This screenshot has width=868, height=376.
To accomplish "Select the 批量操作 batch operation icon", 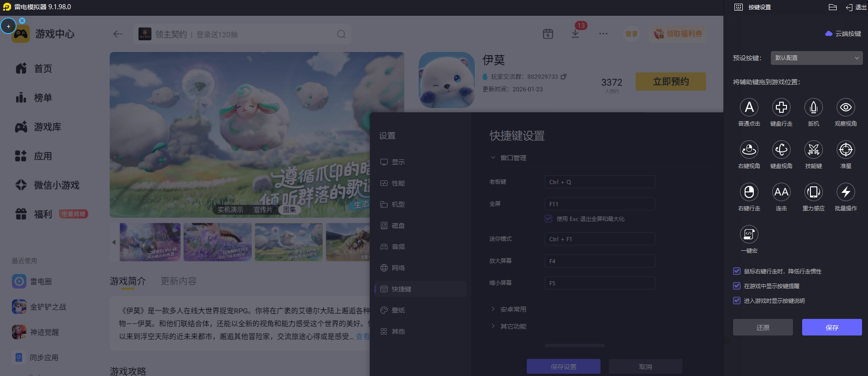I will [846, 192].
